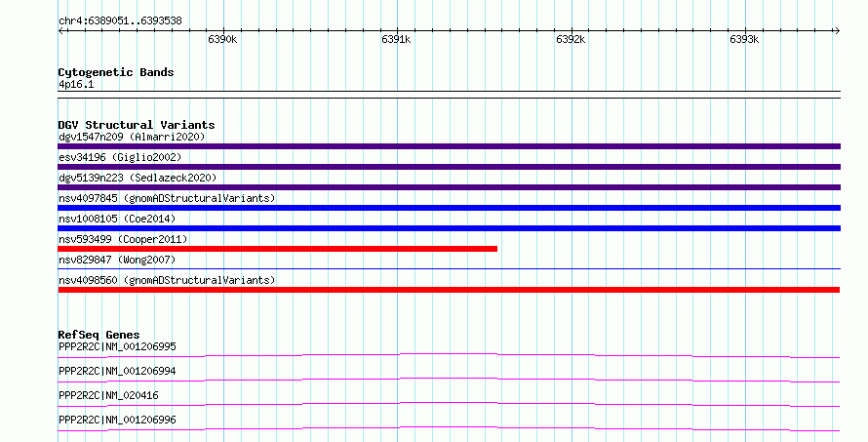Click the magenta intron line of NM_001206996
868x442 pixels.
coord(449,427)
